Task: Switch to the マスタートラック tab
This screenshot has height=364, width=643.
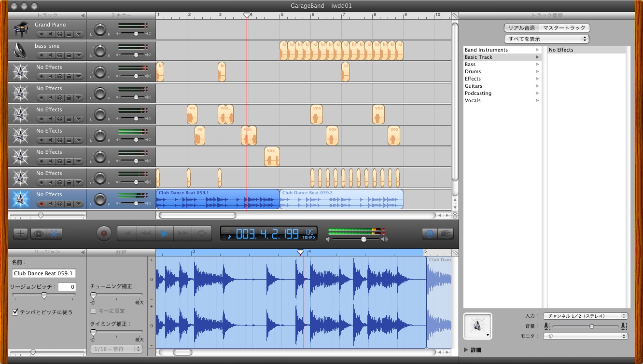Action: pyautogui.click(x=564, y=28)
